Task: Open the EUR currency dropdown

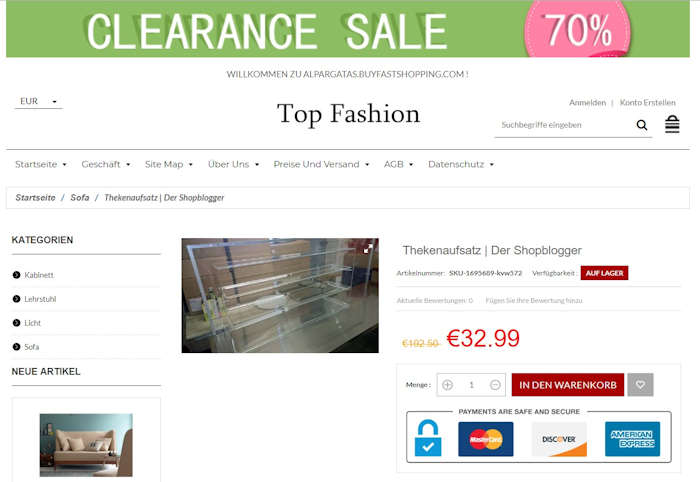Action: point(38,101)
